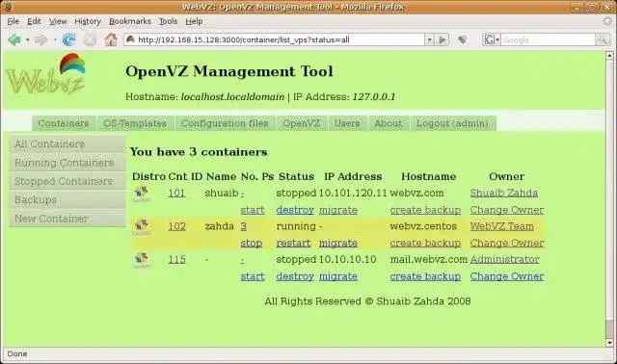Open the Users tab
The width and height of the screenshot is (617, 364).
pyautogui.click(x=347, y=123)
